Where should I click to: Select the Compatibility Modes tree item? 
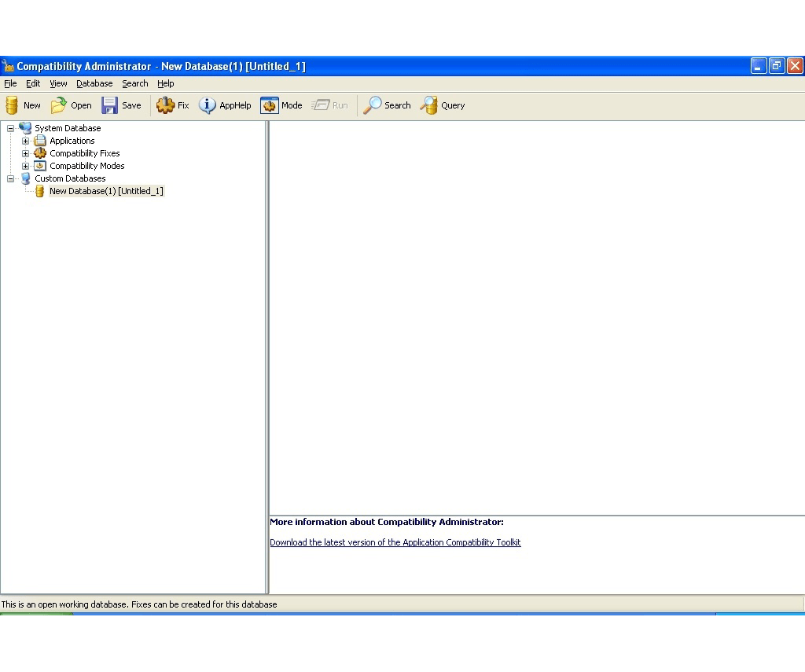(86, 166)
